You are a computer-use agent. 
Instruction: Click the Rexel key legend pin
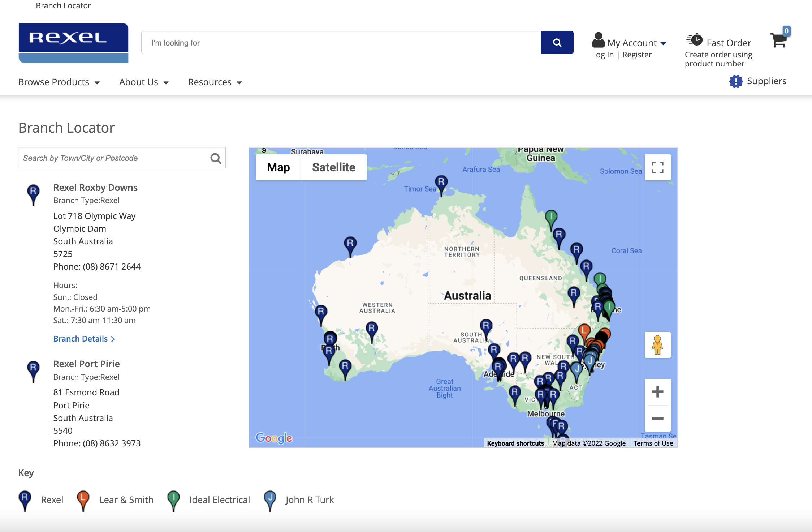tap(25, 501)
